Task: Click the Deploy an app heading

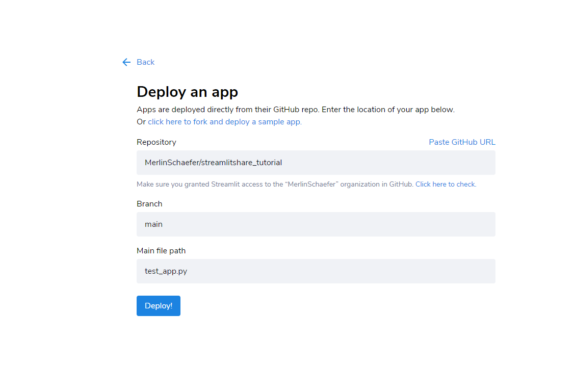Action: [x=187, y=92]
